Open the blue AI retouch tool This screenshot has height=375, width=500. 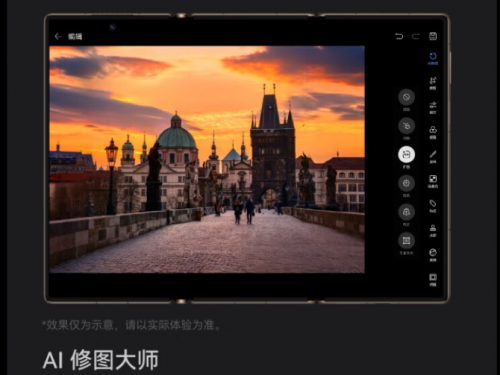[433, 58]
